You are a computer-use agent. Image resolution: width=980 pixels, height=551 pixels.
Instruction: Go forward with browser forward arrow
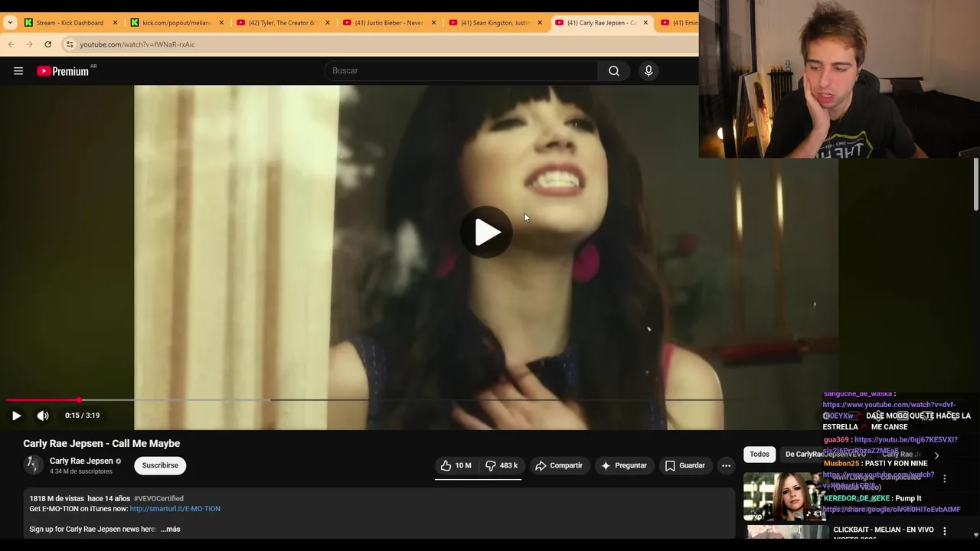pos(30,44)
